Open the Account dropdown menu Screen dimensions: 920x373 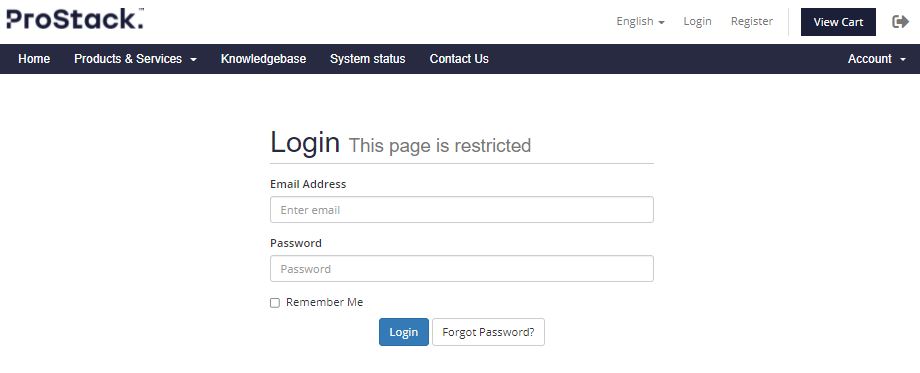click(x=877, y=59)
